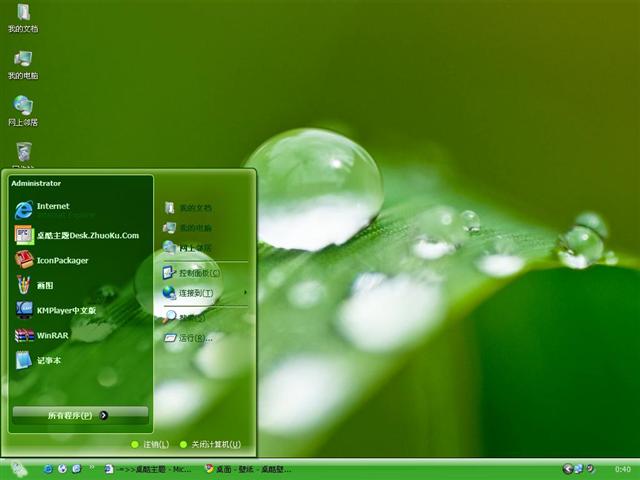Open the 网上邻居 desktop icon
Image resolution: width=640 pixels, height=480 pixels.
point(23,111)
